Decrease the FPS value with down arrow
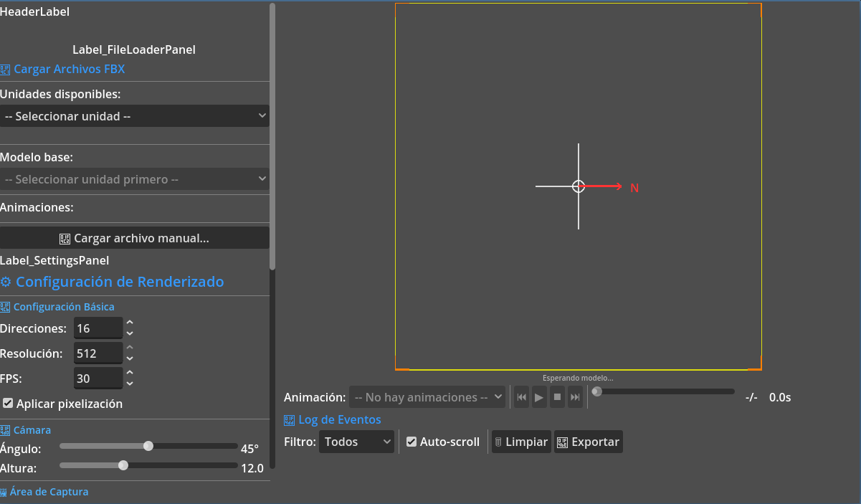The width and height of the screenshot is (861, 504). [130, 384]
